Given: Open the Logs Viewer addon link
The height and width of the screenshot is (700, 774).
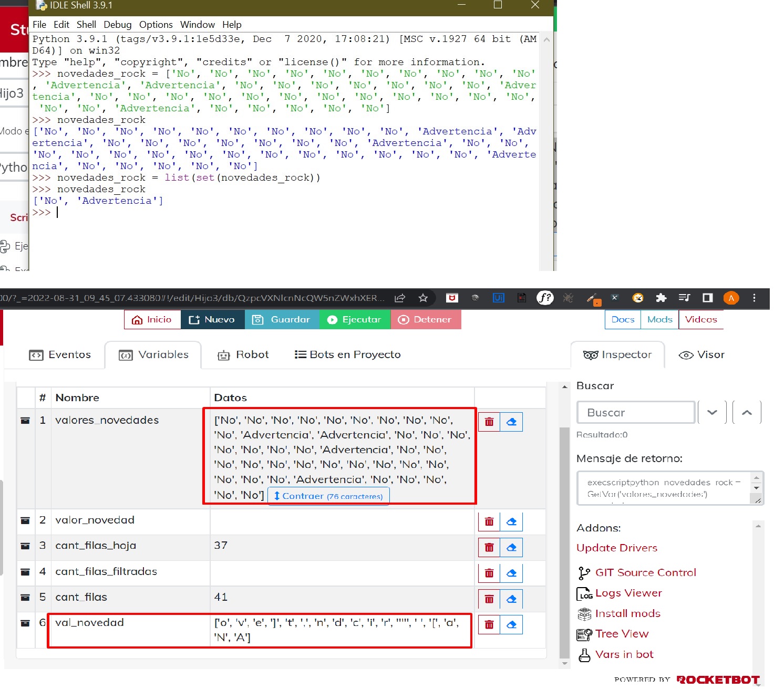Looking at the screenshot, I should [628, 593].
